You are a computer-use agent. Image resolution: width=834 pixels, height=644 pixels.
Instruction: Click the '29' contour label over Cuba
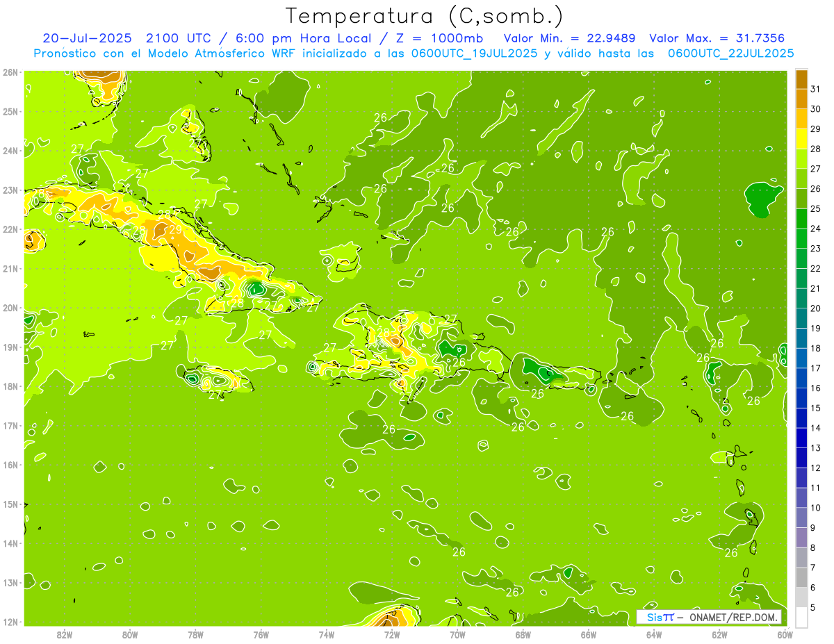point(176,229)
